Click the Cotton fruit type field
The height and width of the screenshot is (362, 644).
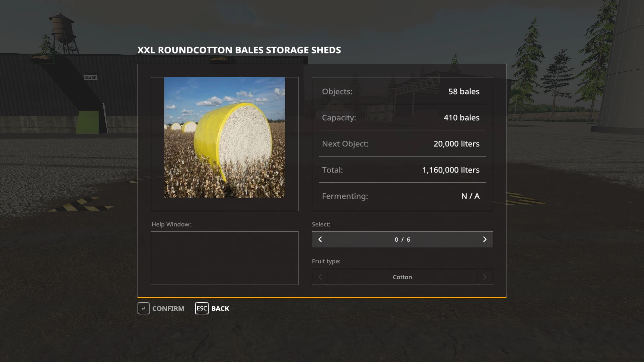pos(402,277)
